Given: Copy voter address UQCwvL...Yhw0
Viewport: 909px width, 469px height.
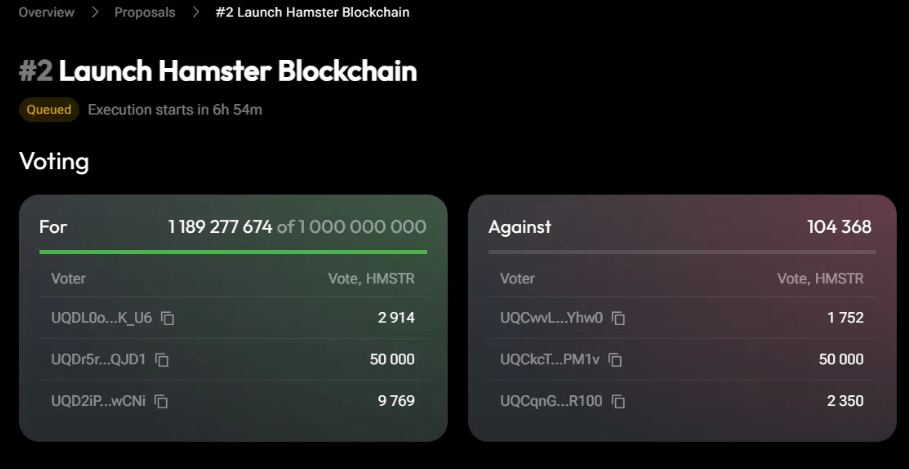Looking at the screenshot, I should (619, 319).
